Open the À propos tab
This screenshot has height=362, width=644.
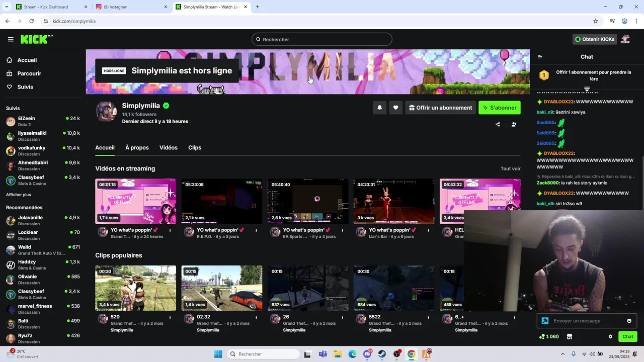point(137,148)
